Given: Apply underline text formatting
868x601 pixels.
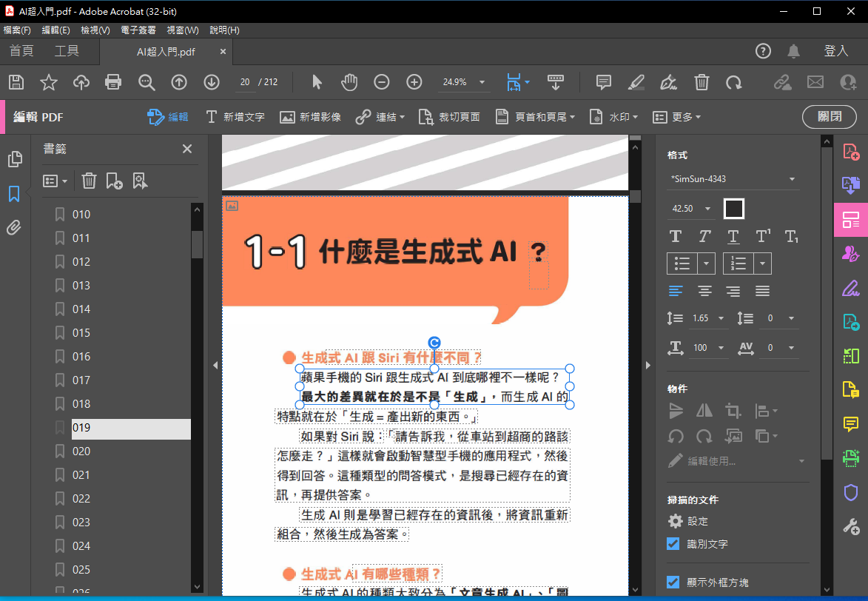Looking at the screenshot, I should (x=733, y=237).
